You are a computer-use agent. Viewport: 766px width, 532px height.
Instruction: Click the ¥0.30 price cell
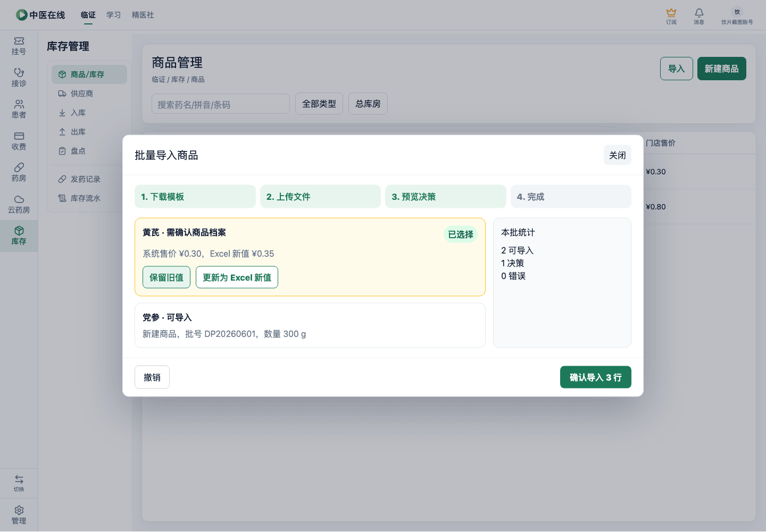pyautogui.click(x=656, y=172)
